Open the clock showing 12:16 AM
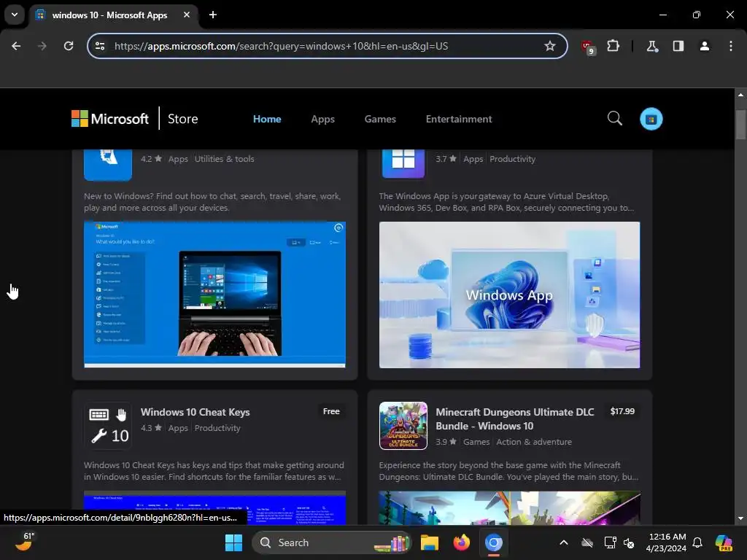The width and height of the screenshot is (747, 560). [x=666, y=542]
